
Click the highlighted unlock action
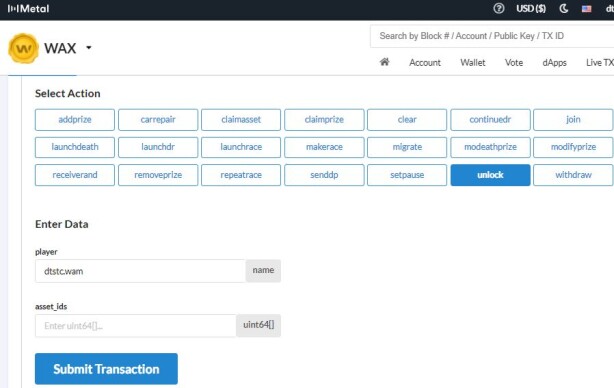(490, 175)
